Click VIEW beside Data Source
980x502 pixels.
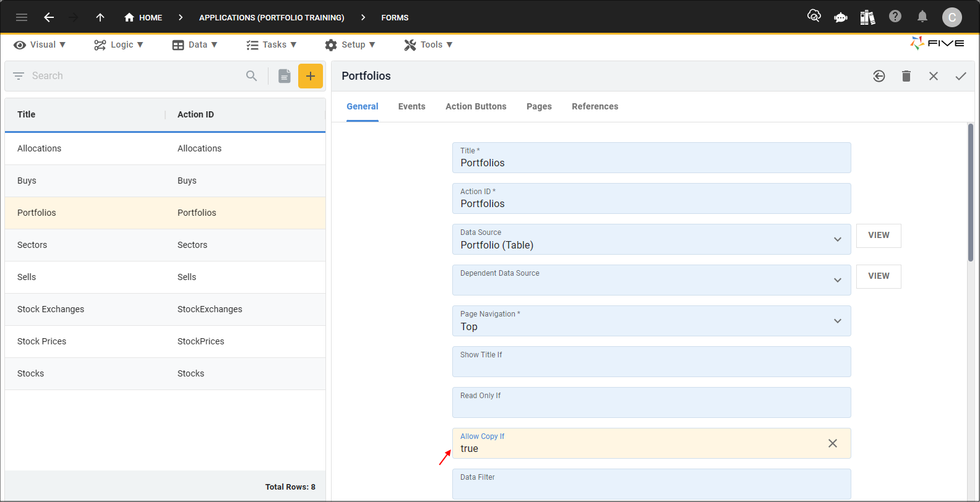point(879,236)
